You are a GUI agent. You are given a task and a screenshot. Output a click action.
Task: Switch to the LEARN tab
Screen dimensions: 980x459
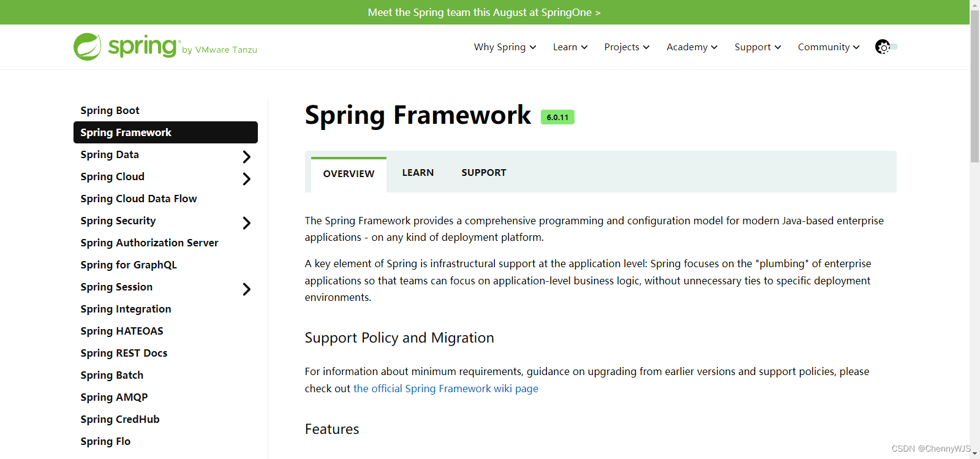(418, 173)
